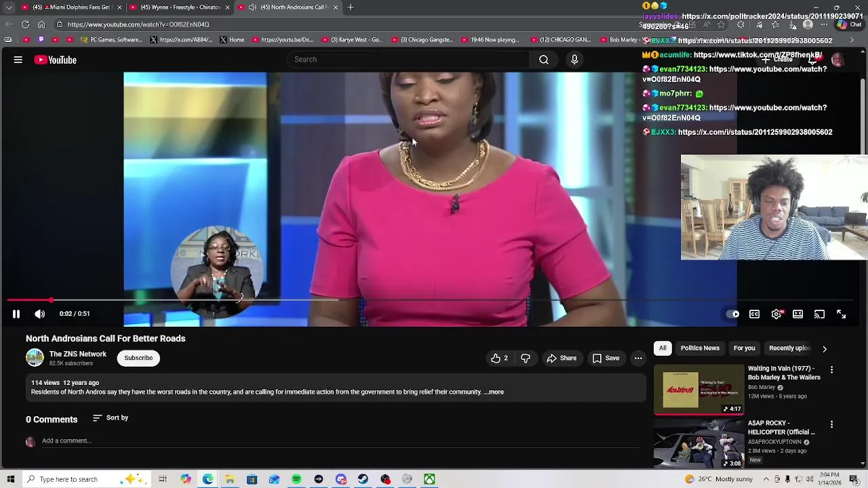Switch to theater mode
The image size is (868, 488).
coord(798,314)
